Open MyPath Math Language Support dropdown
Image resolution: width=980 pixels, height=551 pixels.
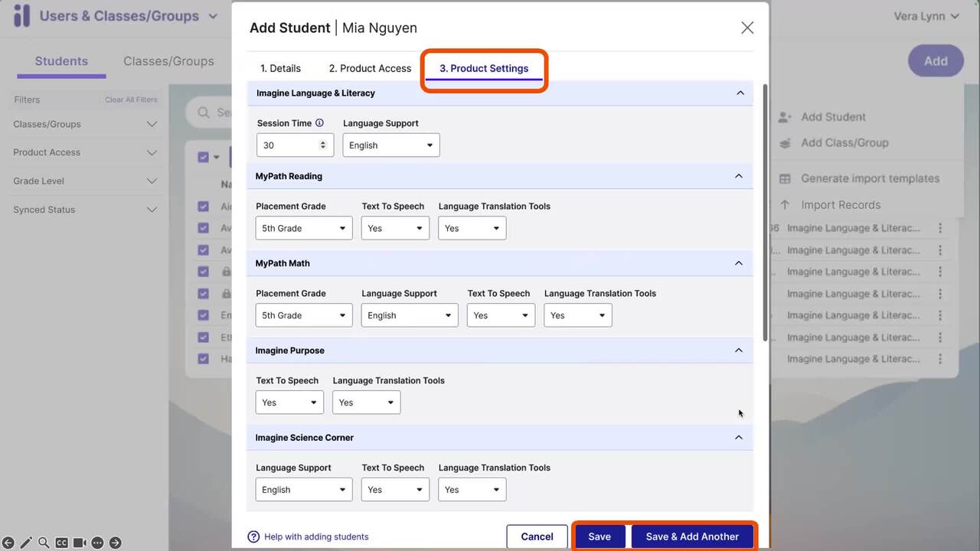click(x=410, y=315)
